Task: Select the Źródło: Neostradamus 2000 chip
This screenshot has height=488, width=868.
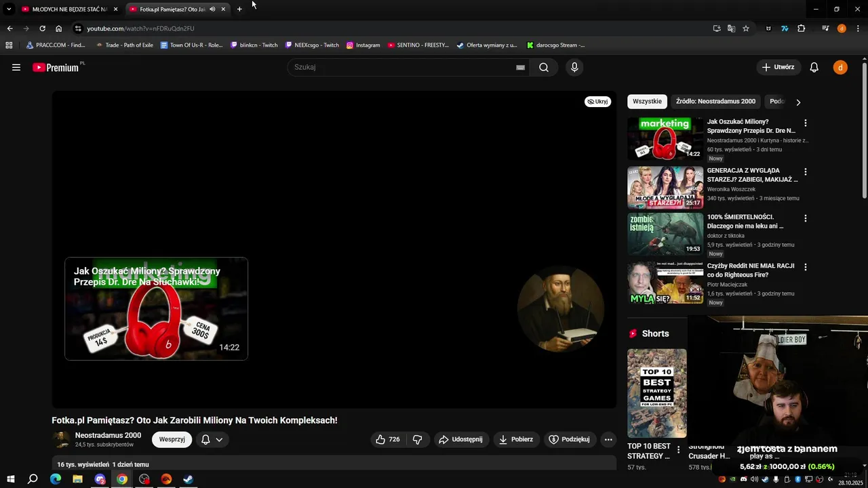Action: [715, 102]
